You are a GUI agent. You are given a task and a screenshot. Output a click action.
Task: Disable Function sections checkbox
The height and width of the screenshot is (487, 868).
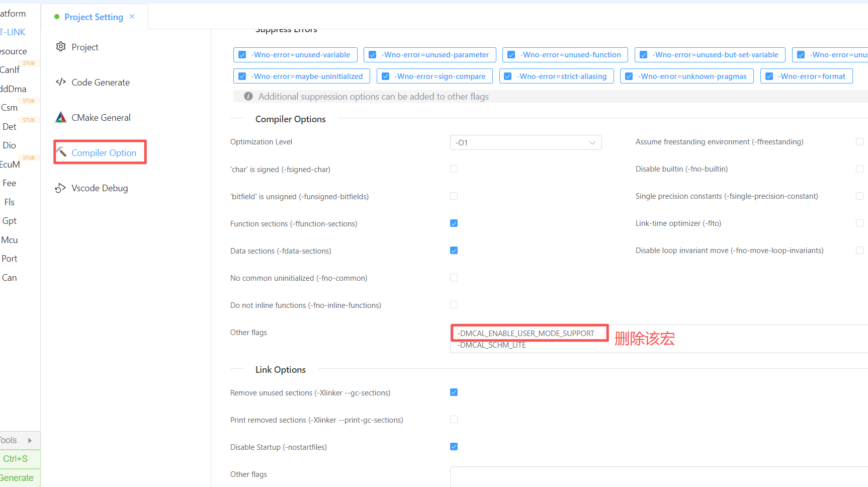click(454, 223)
